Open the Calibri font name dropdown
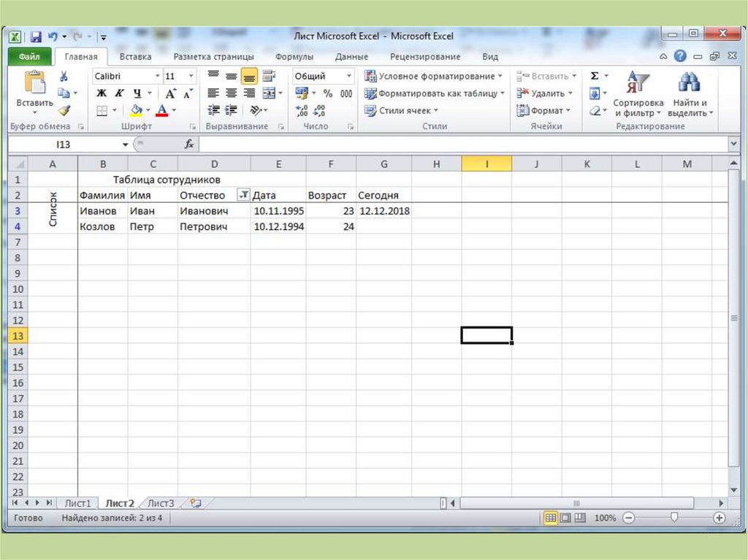This screenshot has height=560, width=748. (157, 76)
